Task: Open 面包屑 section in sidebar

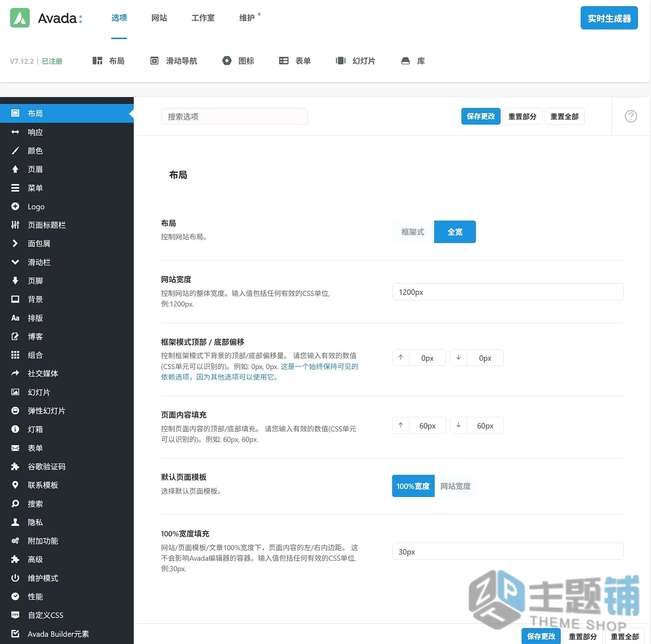Action: (x=67, y=244)
